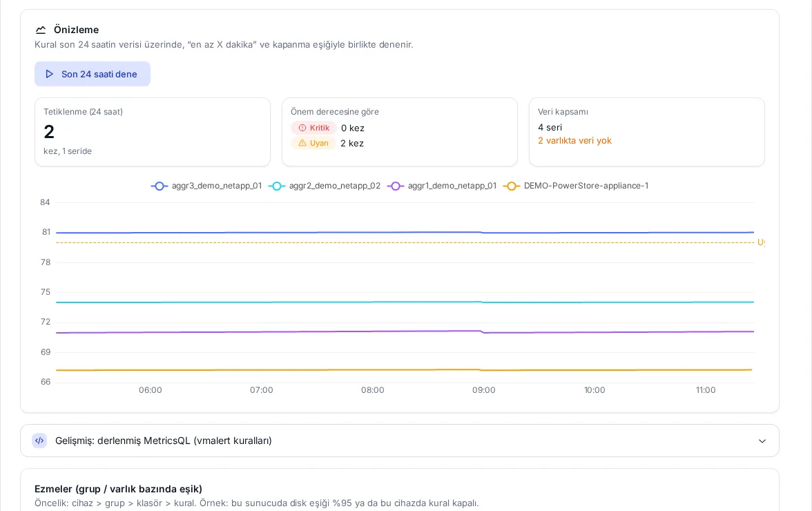812x511 pixels.
Task: Click the "4 seri" data coverage value
Action: (550, 127)
